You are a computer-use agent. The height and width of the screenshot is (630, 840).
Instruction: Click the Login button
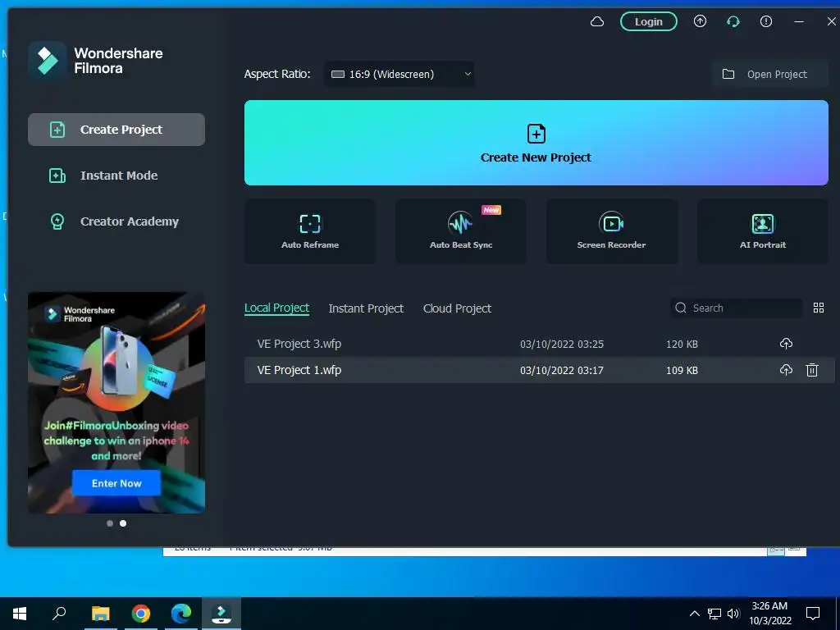point(648,22)
